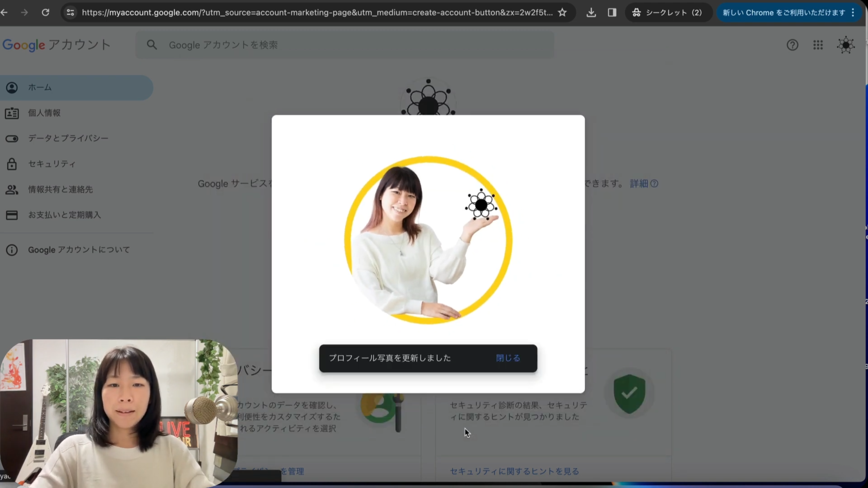Toggle the Chrome side panel icon

click(x=612, y=13)
